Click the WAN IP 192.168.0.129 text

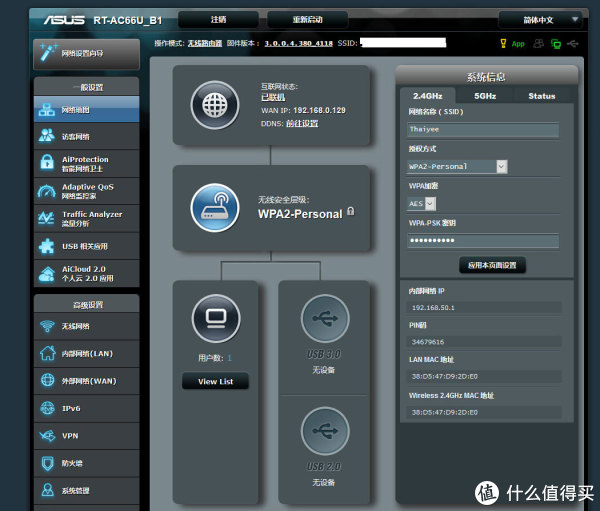(x=319, y=110)
